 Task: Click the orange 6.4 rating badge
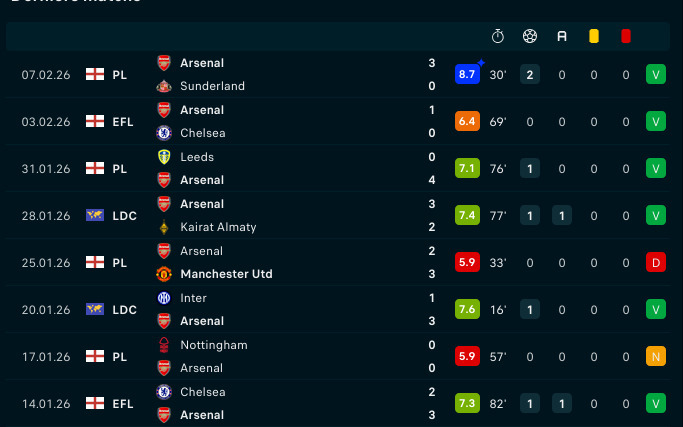click(467, 121)
